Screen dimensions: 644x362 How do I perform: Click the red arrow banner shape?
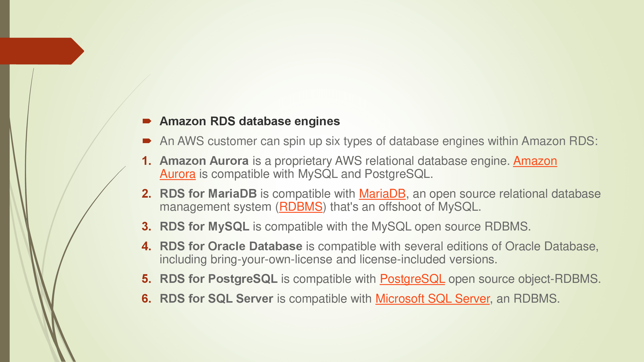click(40, 51)
